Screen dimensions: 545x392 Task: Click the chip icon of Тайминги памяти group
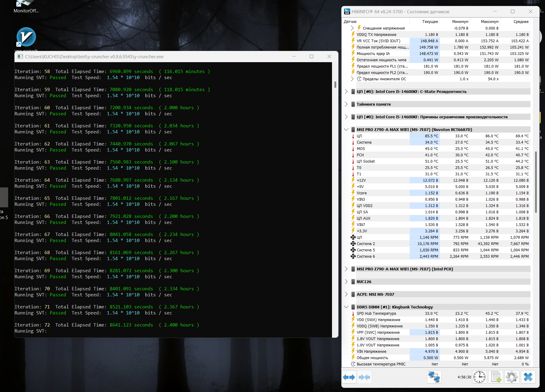[x=353, y=104]
